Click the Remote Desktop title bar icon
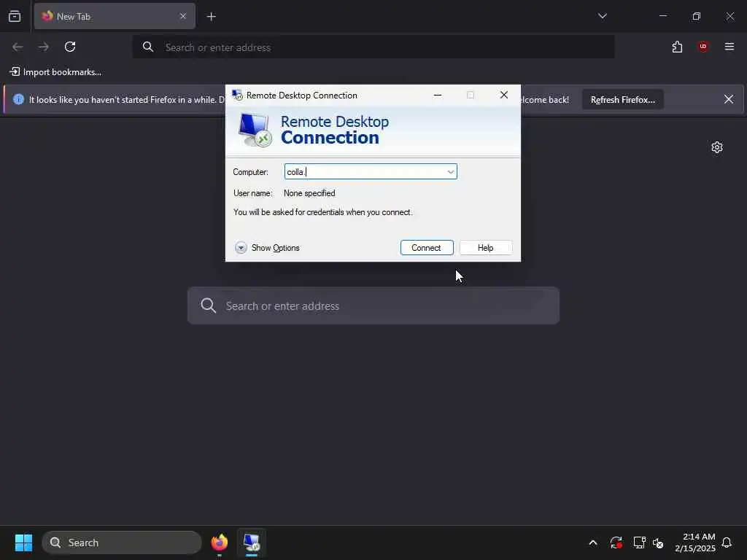This screenshot has height=560, width=747. point(237,96)
